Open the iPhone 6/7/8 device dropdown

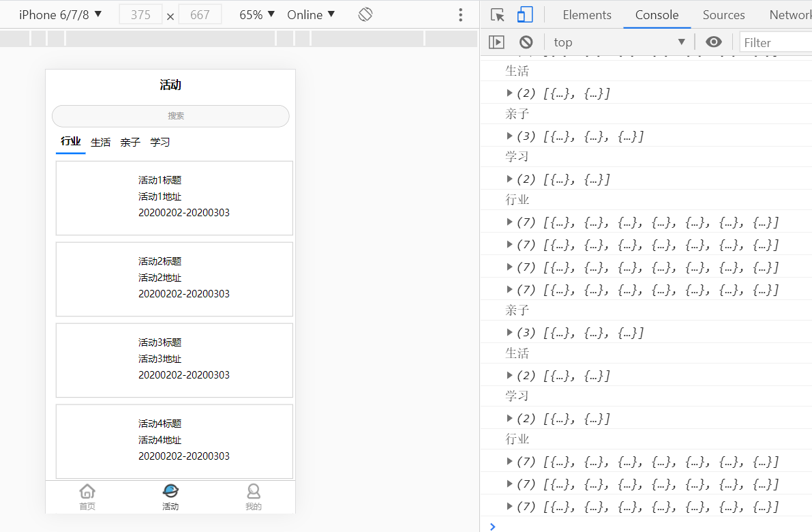coord(60,14)
